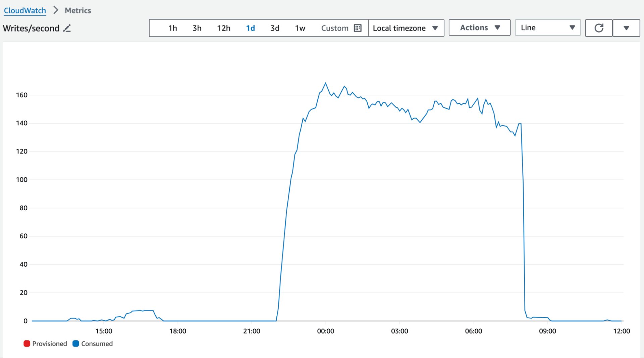Click the Writes/second title text
This screenshot has height=358, width=644.
[x=31, y=28]
